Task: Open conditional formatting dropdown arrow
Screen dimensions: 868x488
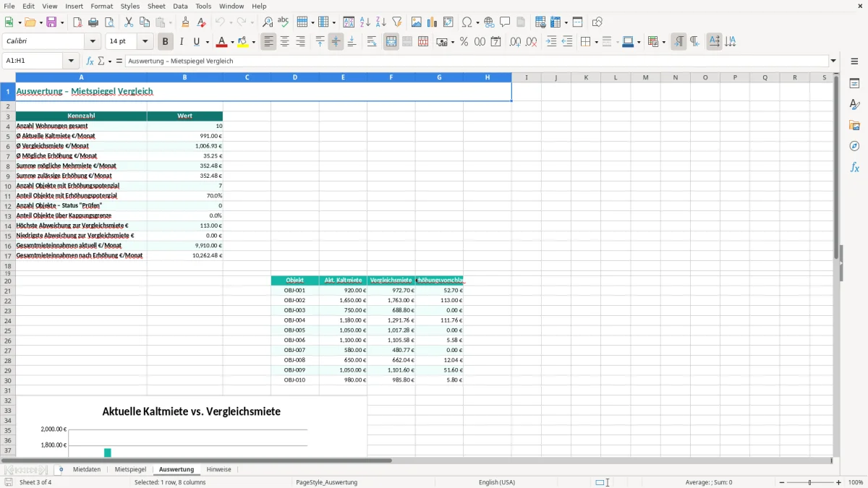Action: point(663,42)
